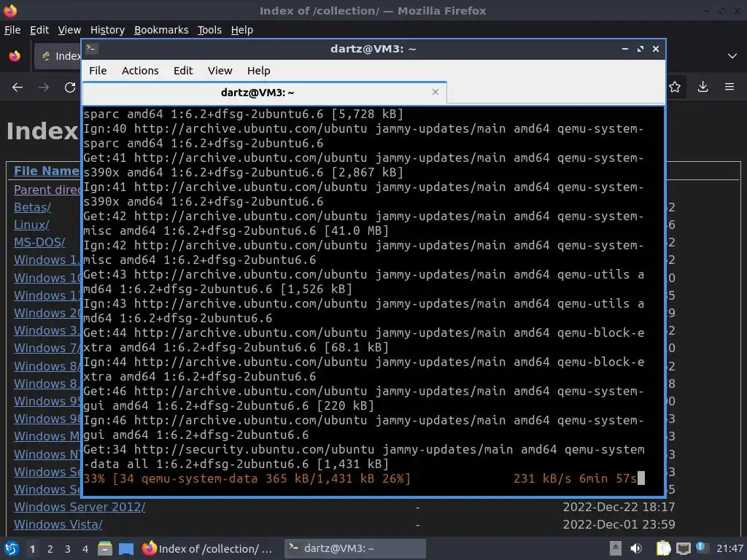747x560 pixels.
Task: Activate Firefox Index of /collection/ taskbar entry
Action: [x=208, y=548]
